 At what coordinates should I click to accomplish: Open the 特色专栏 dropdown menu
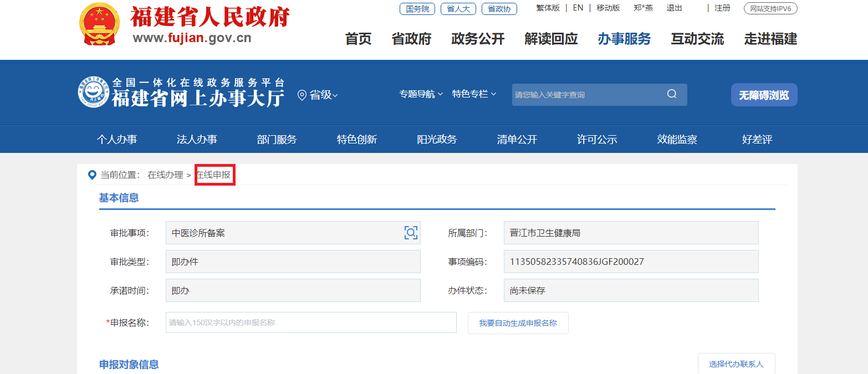[x=473, y=94]
